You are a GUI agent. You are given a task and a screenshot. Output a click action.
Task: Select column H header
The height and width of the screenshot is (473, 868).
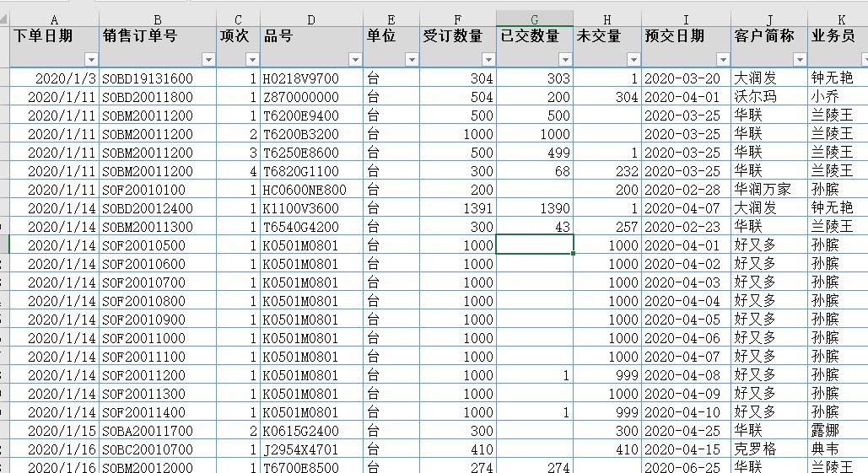pyautogui.click(x=607, y=20)
